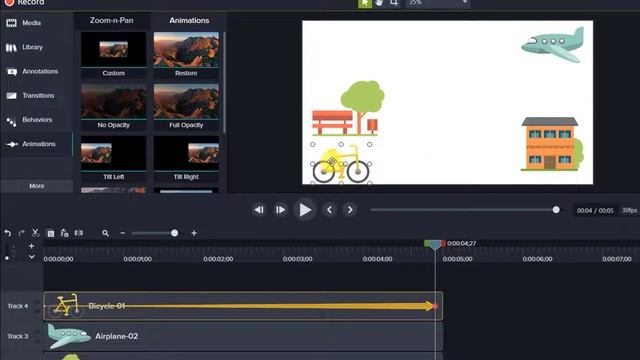640x360 pixels.
Task: Select the Airplane-02 clip on Track 3
Action: [243, 336]
